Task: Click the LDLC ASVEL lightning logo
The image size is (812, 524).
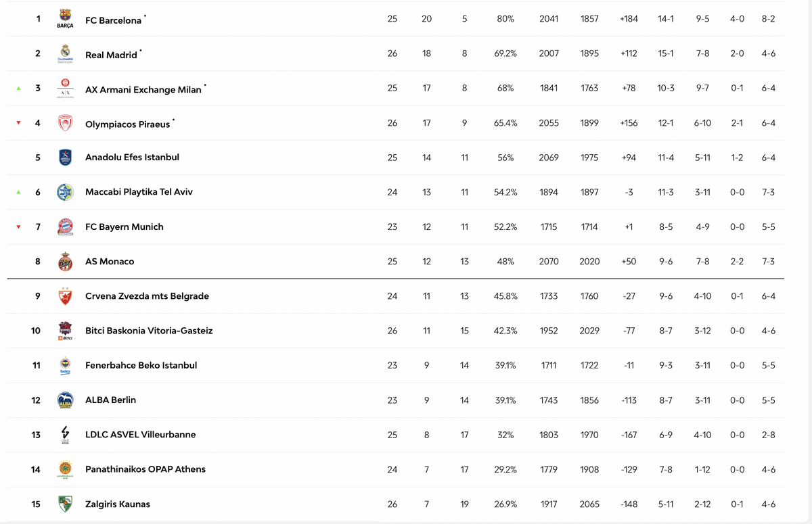Action: click(x=65, y=435)
